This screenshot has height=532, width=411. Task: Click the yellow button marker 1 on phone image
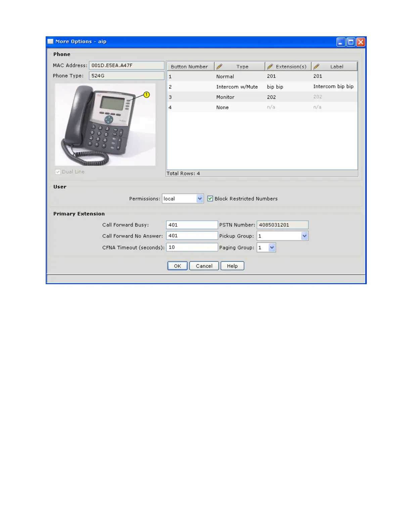click(146, 95)
